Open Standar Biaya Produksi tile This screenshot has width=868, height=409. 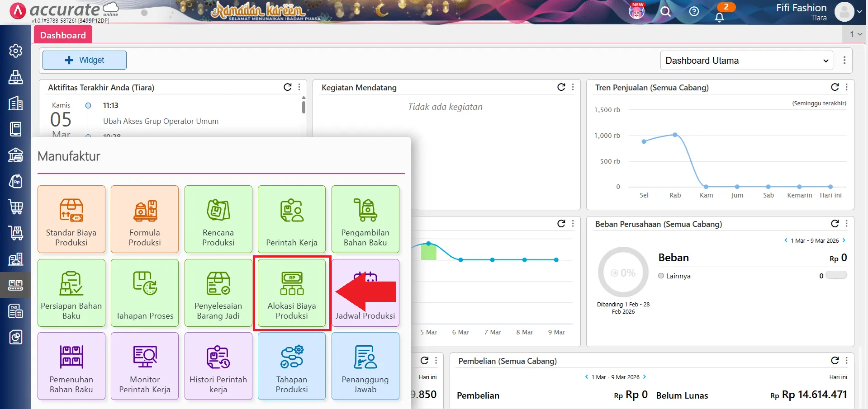click(x=71, y=219)
